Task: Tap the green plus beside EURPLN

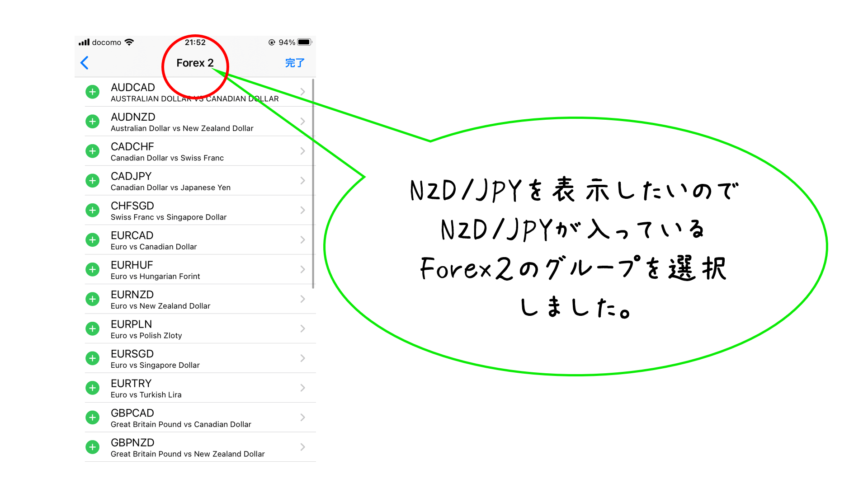Action: (92, 328)
